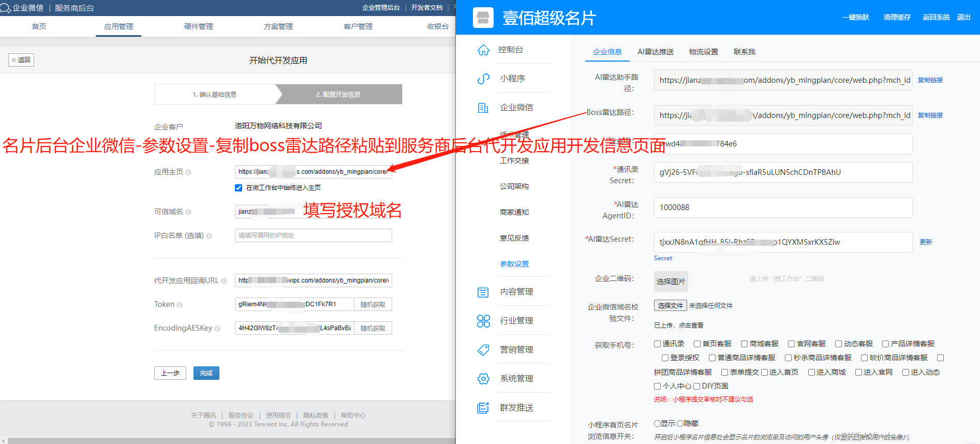Screen dimensions: 980x444
Task: Check the 动态客服 checkbox
Action: coord(838,344)
